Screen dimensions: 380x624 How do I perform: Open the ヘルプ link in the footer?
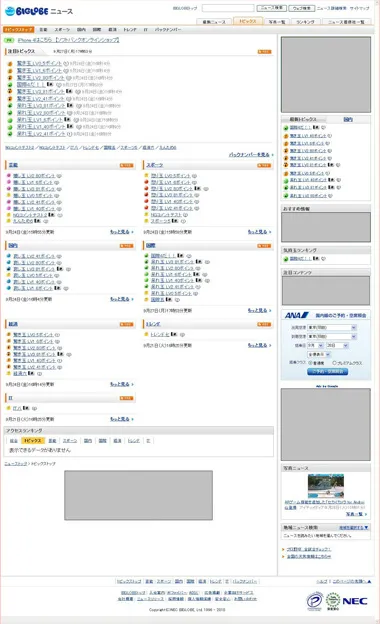[322, 581]
